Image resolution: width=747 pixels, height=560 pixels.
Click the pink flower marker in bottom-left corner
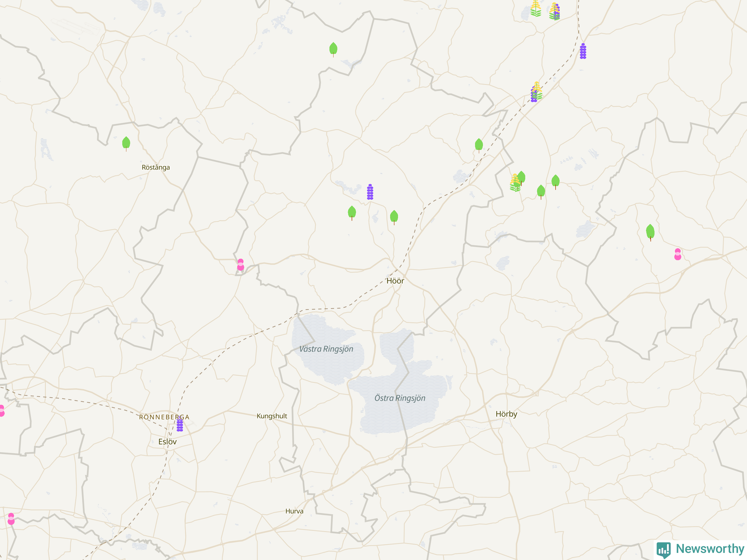11,519
